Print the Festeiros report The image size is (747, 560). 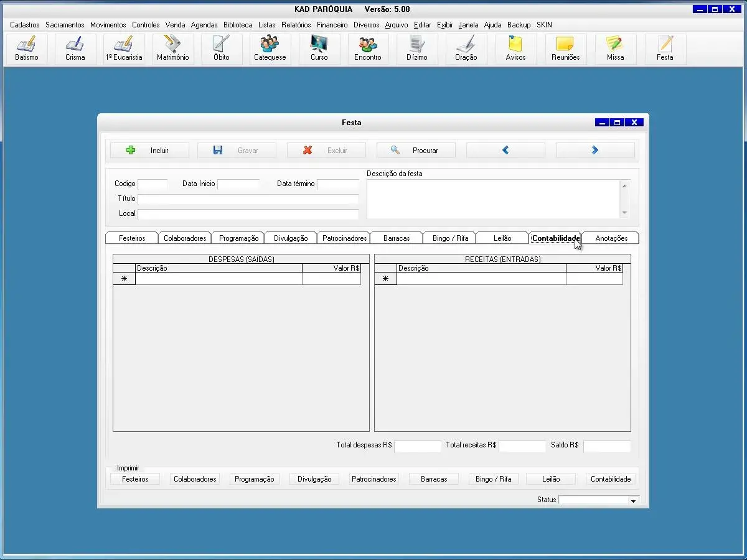135,479
